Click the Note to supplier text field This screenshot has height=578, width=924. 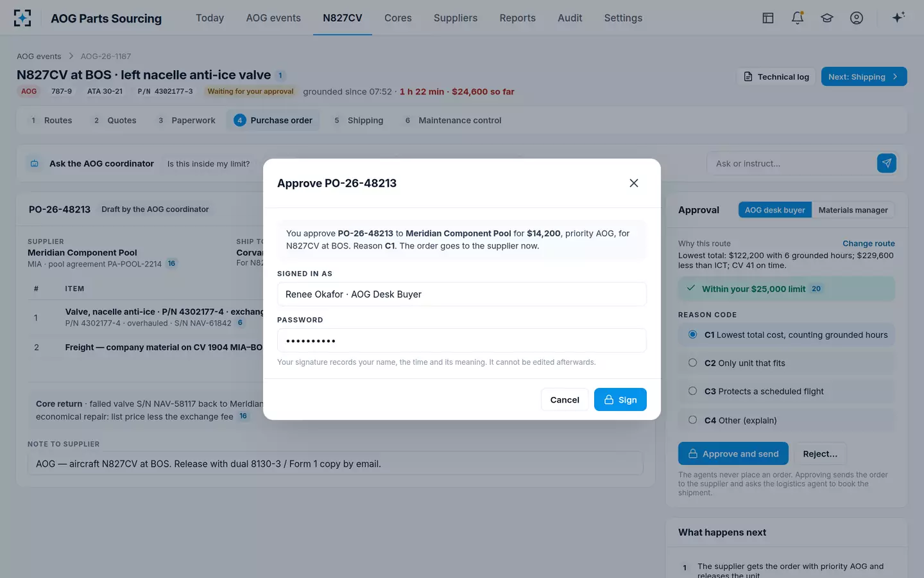point(335,464)
